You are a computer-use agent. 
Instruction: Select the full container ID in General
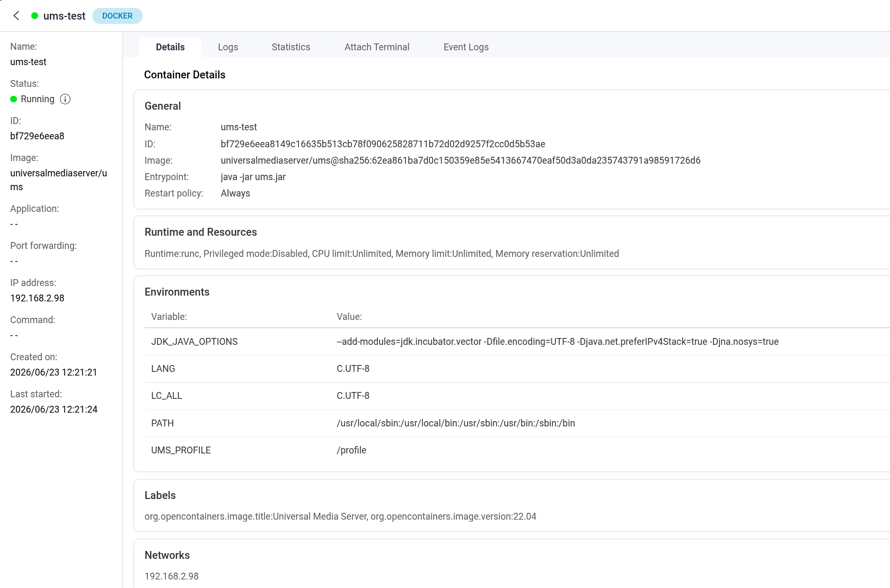(x=383, y=144)
